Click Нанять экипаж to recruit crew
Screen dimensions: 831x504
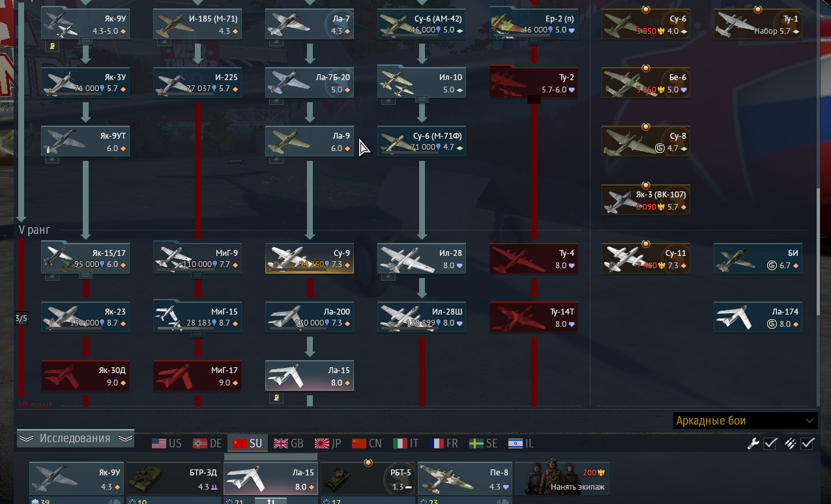562,479
